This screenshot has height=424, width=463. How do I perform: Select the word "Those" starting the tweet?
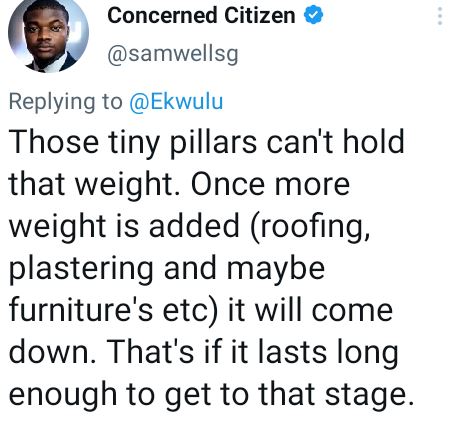click(x=54, y=141)
